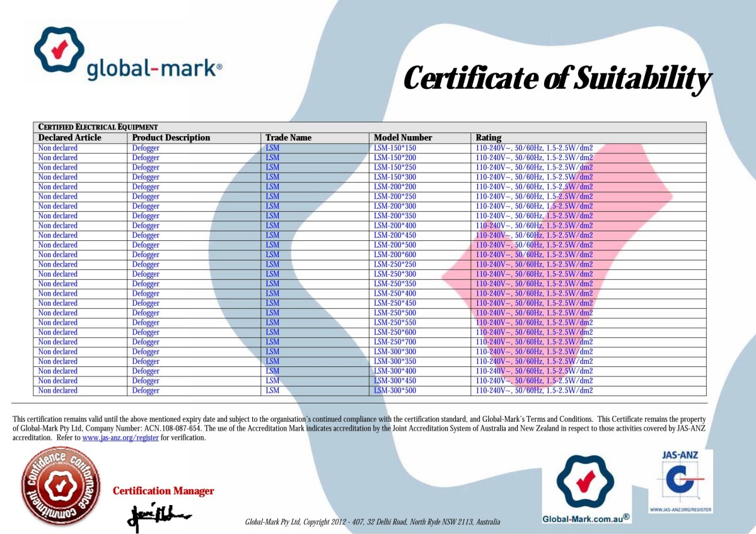Select model number LSM-250*550
Viewport: 756px width, 534px height.
[x=395, y=322]
